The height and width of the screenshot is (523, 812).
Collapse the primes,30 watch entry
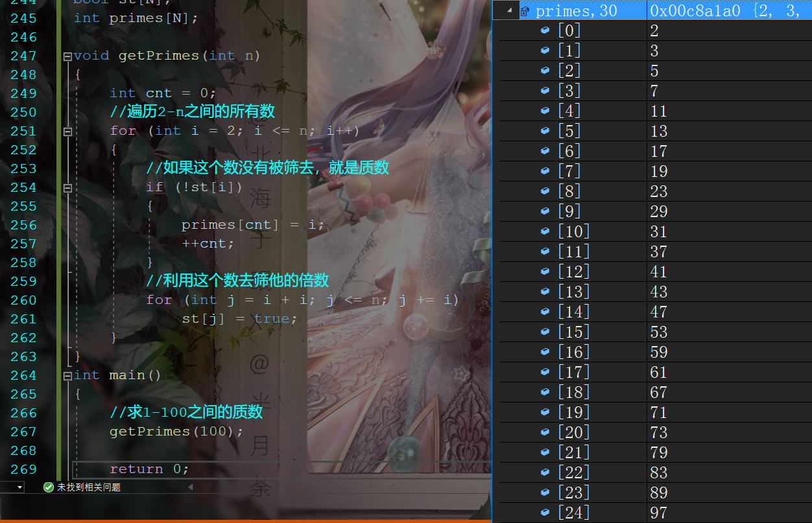[509, 11]
